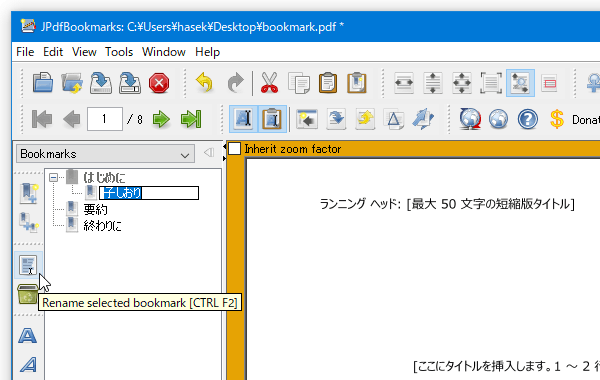Image resolution: width=600 pixels, height=380 pixels.
Task: Toggle bold style with the A icon
Action: click(x=28, y=336)
